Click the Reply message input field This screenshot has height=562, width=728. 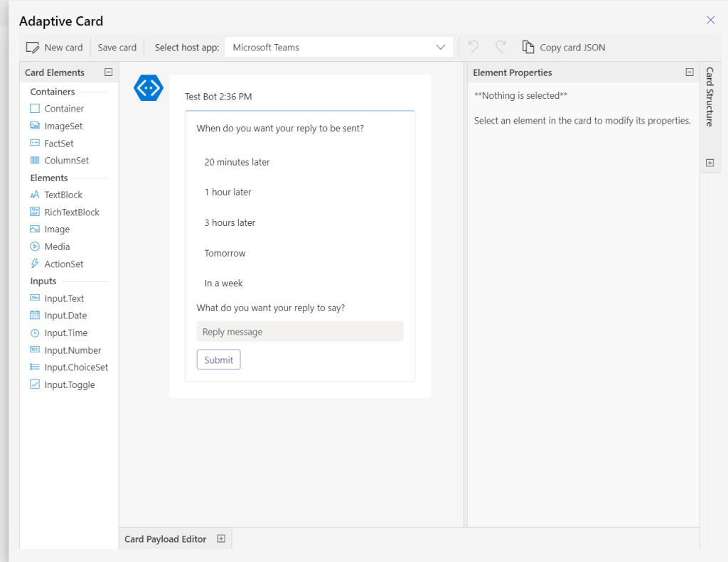pos(299,332)
